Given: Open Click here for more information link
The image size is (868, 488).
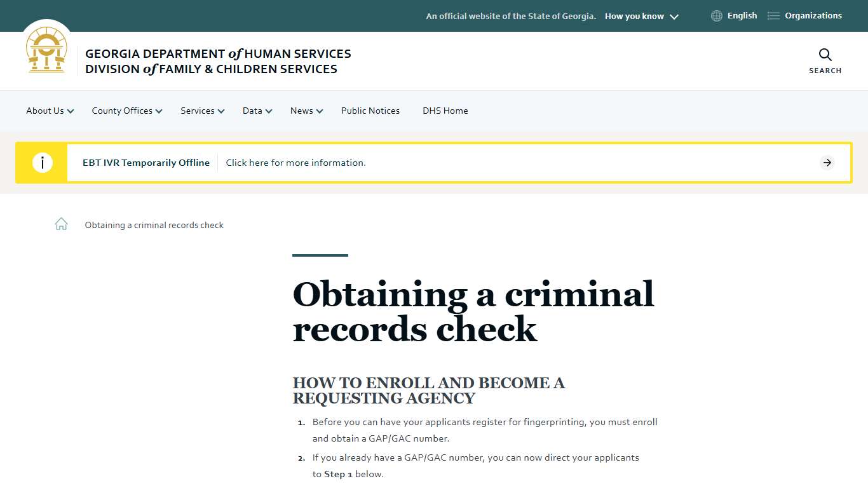Looking at the screenshot, I should (x=295, y=162).
